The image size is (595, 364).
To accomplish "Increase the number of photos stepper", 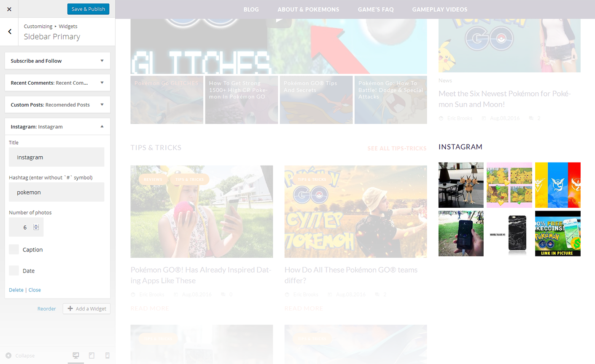I will point(36,225).
